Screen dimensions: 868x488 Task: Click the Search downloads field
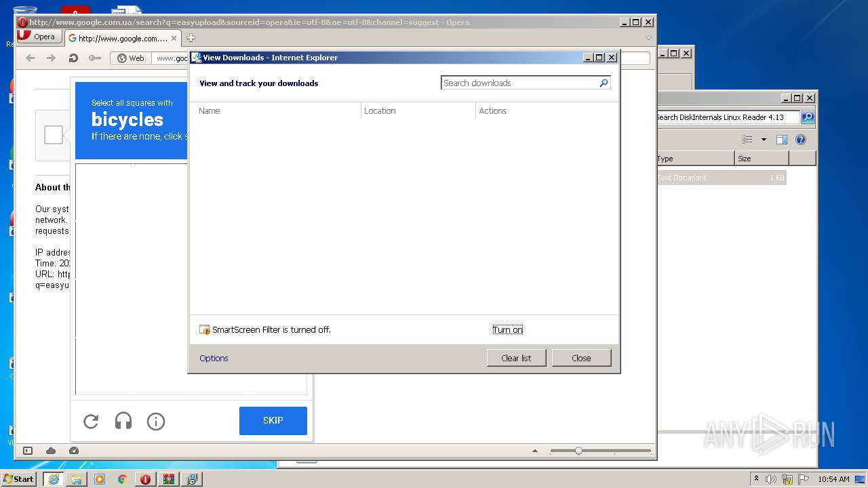click(x=519, y=83)
